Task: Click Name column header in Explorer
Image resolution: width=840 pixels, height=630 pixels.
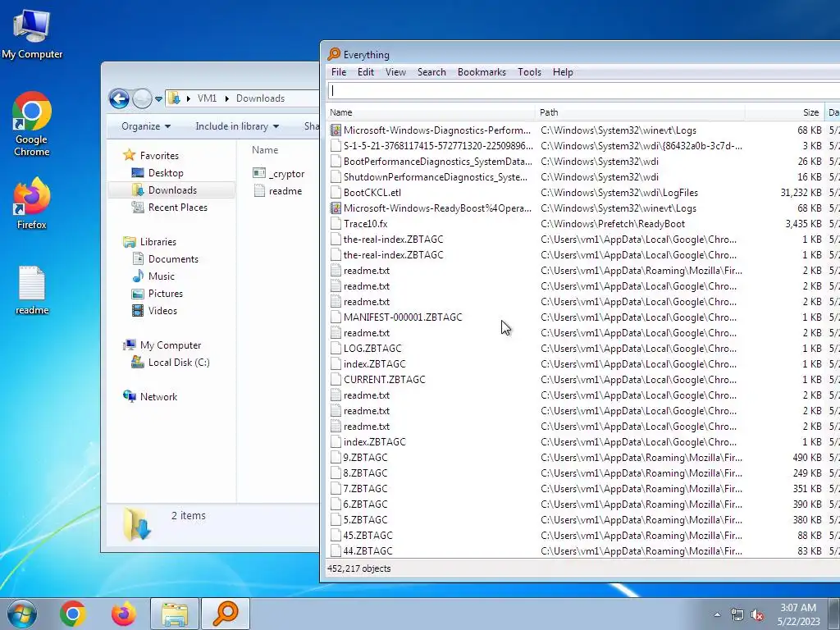Action: 265,150
